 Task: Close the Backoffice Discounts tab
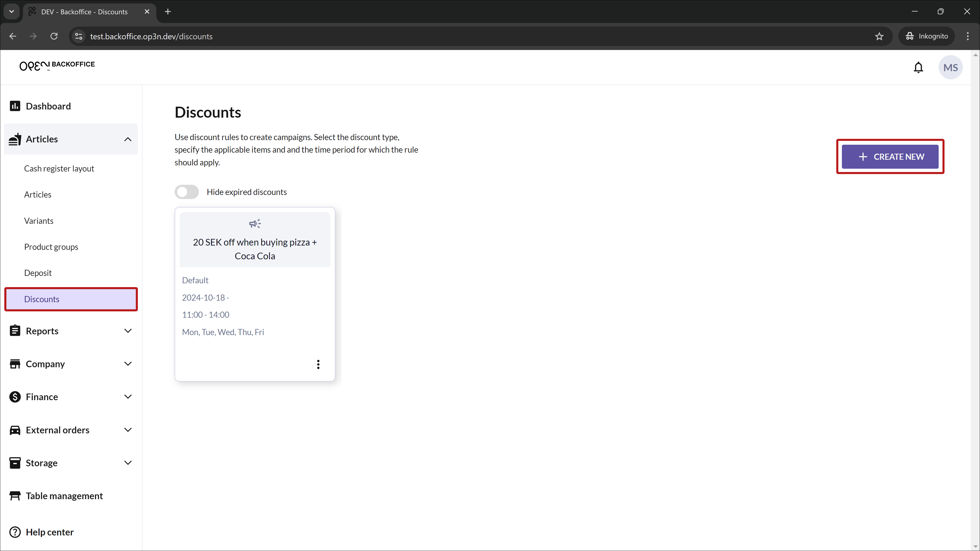(147, 11)
